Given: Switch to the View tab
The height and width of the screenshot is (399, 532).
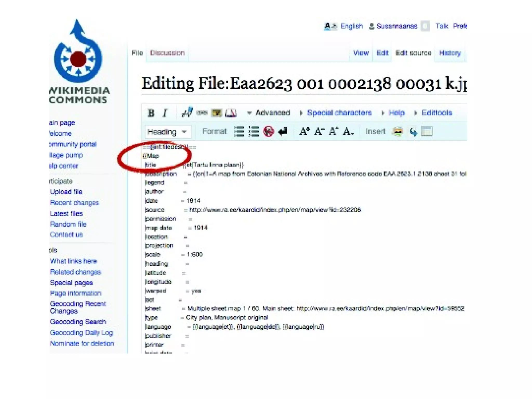Looking at the screenshot, I should point(361,53).
